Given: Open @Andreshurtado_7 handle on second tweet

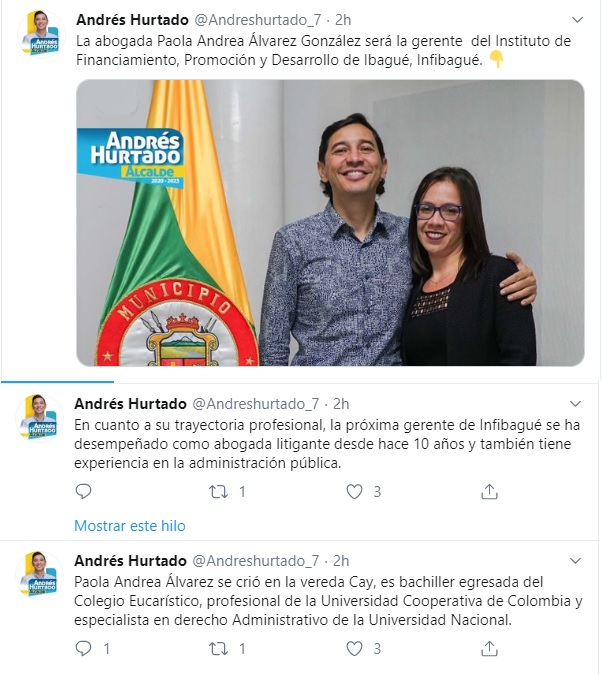Looking at the screenshot, I should [x=255, y=404].
